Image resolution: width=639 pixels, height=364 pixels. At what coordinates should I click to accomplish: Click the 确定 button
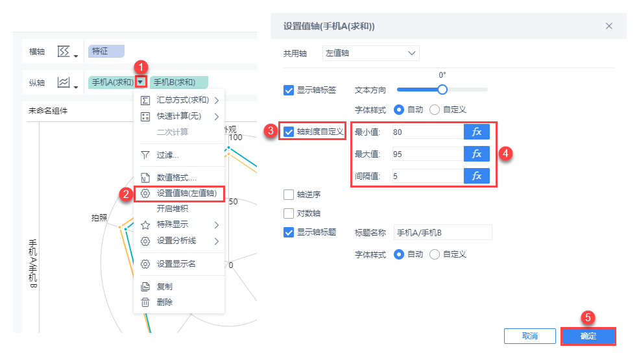click(x=588, y=336)
